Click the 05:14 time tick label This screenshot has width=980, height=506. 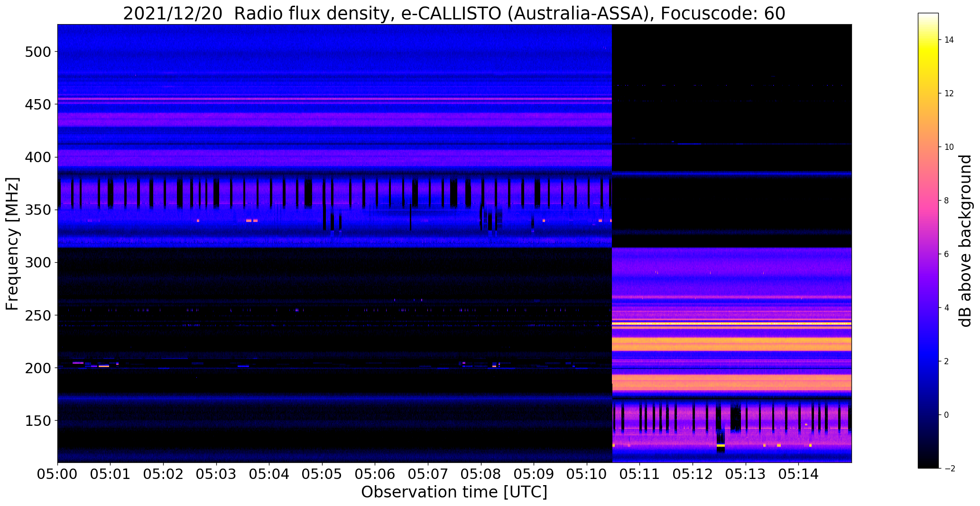(799, 474)
